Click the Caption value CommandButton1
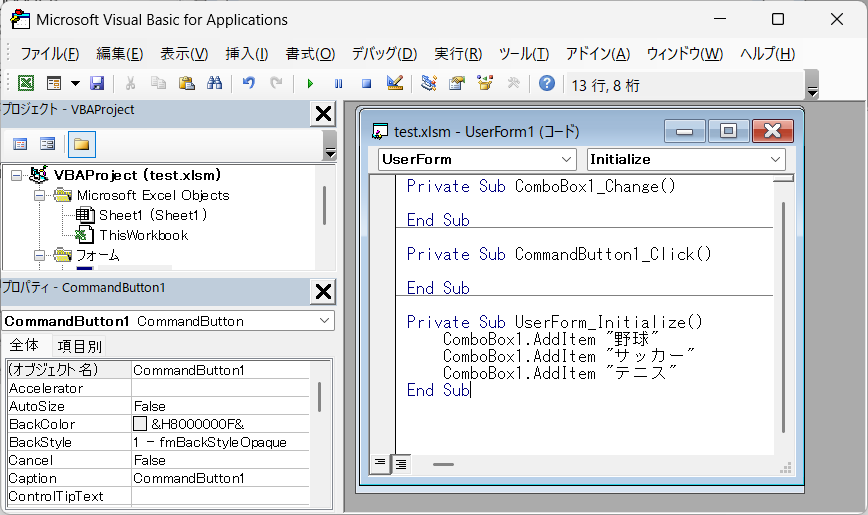Screen dimensions: 868x515 tap(220, 478)
